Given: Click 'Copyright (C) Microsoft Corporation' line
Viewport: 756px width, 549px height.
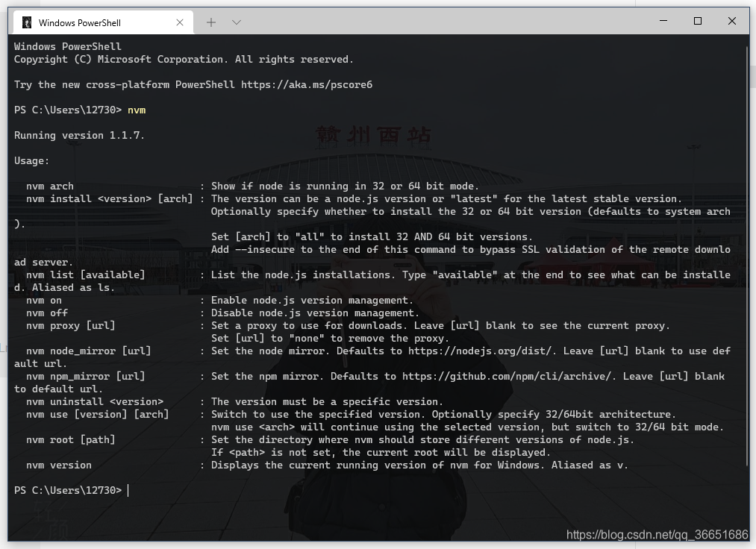Looking at the screenshot, I should (x=184, y=59).
